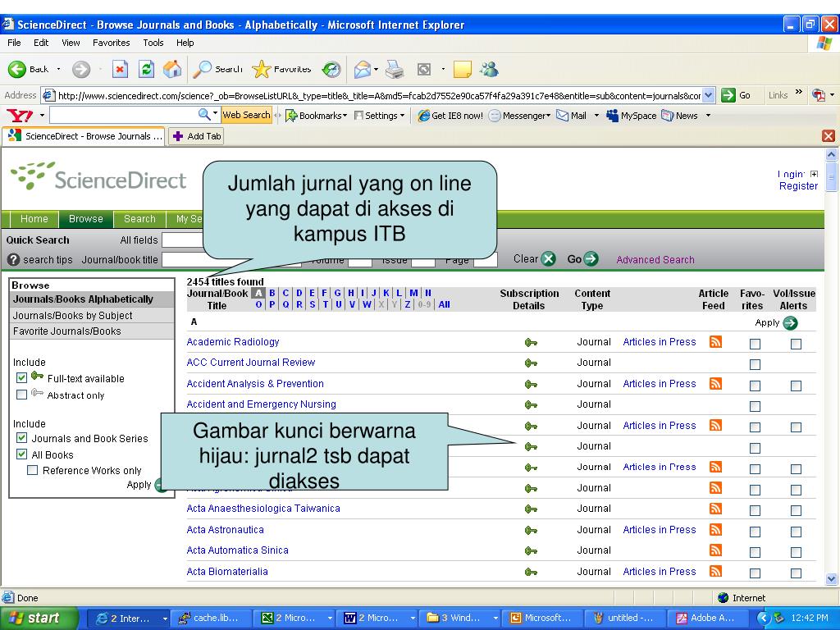Click the Clear X button in Quick Search
This screenshot has width=840, height=630.
549,259
